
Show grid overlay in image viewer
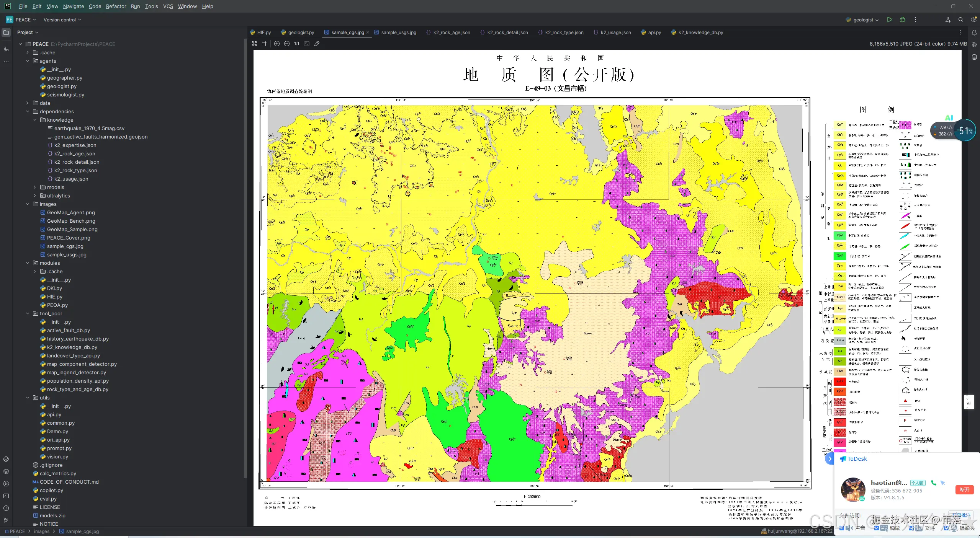point(264,44)
